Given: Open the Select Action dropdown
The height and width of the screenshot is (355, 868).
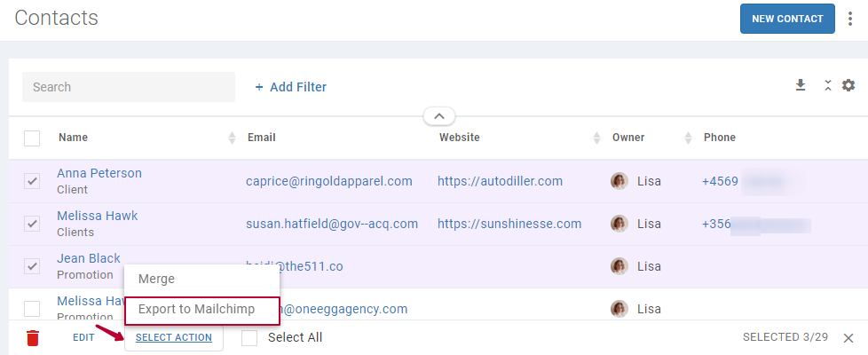Looking at the screenshot, I should [174, 337].
